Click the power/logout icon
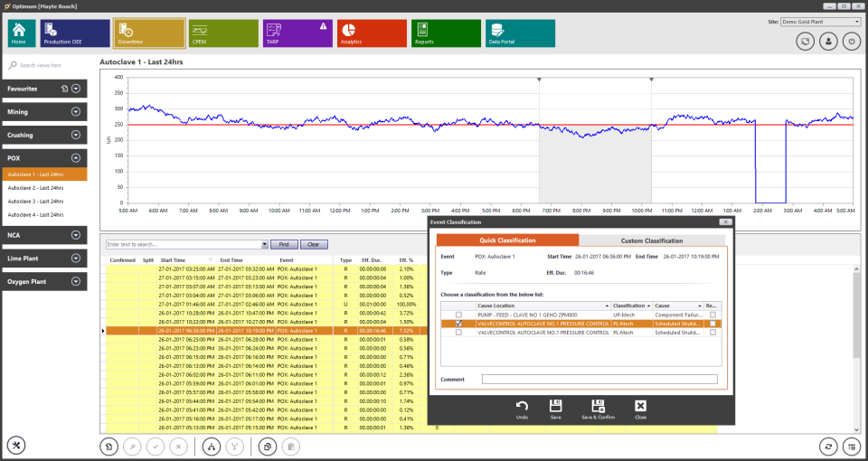Image resolution: width=868 pixels, height=461 pixels. pos(852,42)
